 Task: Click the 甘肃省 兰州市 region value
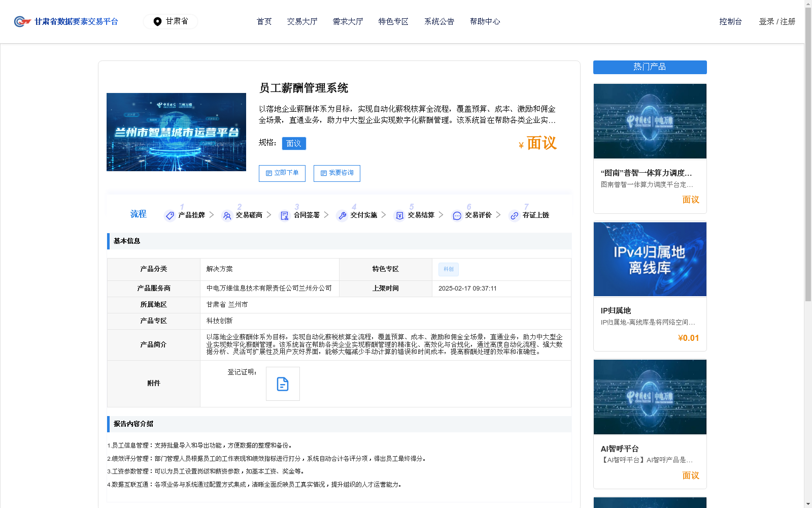[x=227, y=304]
